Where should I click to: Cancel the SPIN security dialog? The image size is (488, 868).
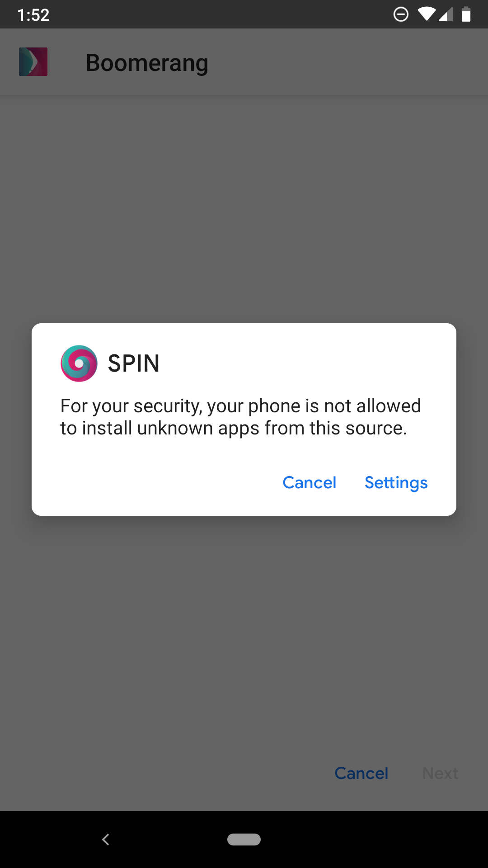pyautogui.click(x=310, y=483)
